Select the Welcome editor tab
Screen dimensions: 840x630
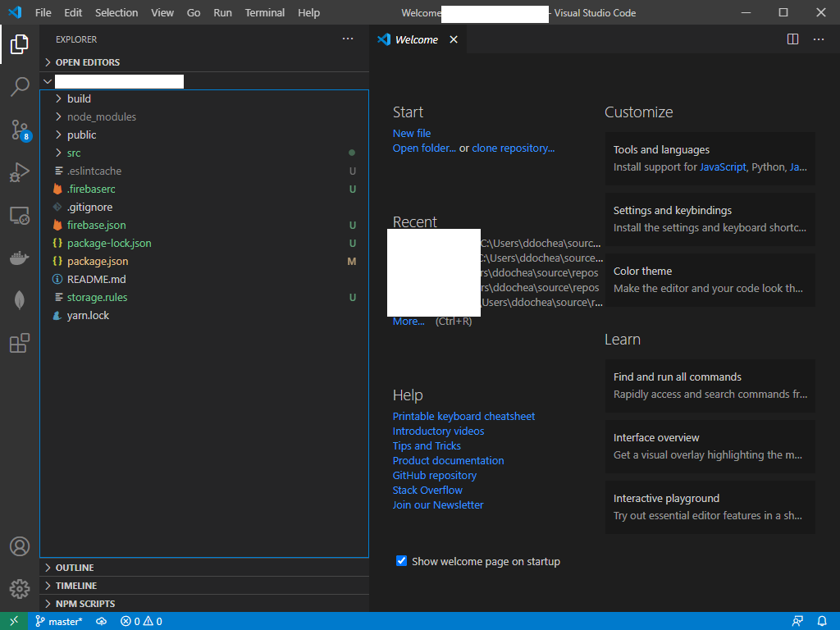(418, 39)
